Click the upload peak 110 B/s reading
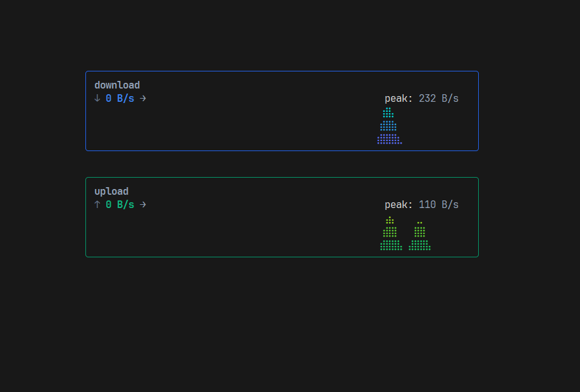The width and height of the screenshot is (580, 392). tap(422, 204)
